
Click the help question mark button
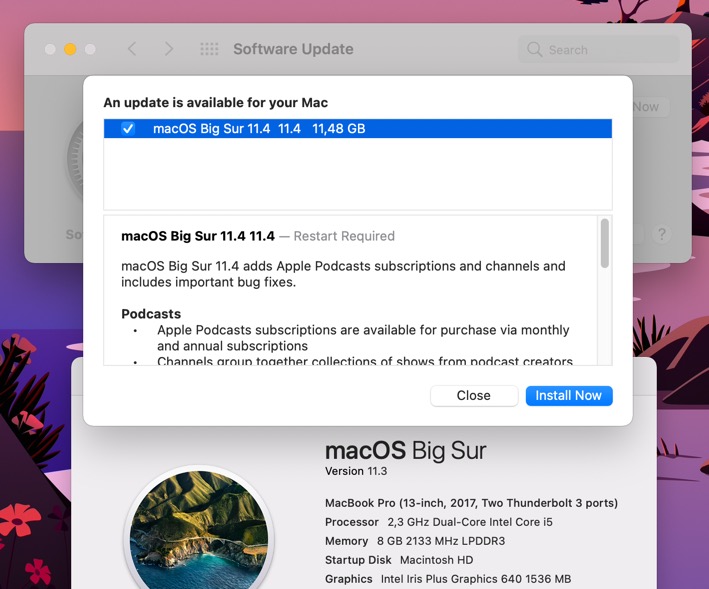[662, 234]
